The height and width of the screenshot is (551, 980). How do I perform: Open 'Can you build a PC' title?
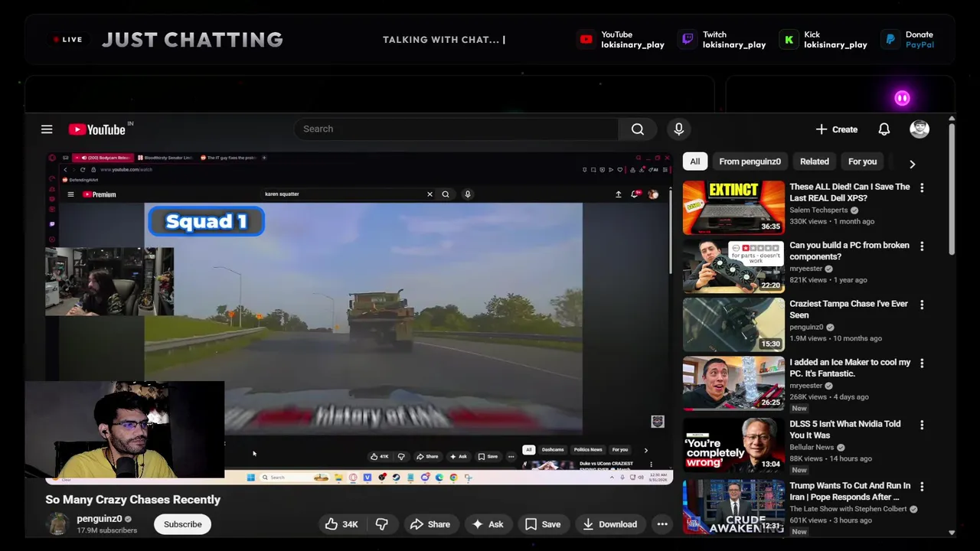pos(849,251)
